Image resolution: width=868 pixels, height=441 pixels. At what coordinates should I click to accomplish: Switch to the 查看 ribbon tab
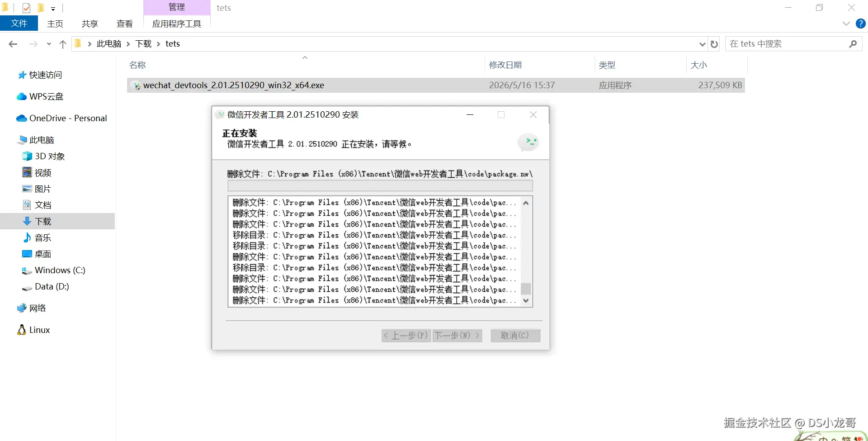[124, 24]
